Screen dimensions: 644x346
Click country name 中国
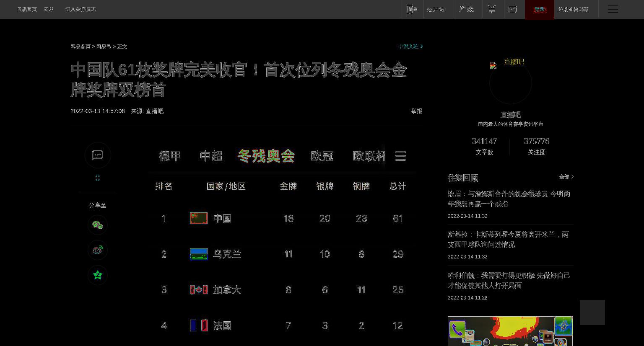coord(222,218)
